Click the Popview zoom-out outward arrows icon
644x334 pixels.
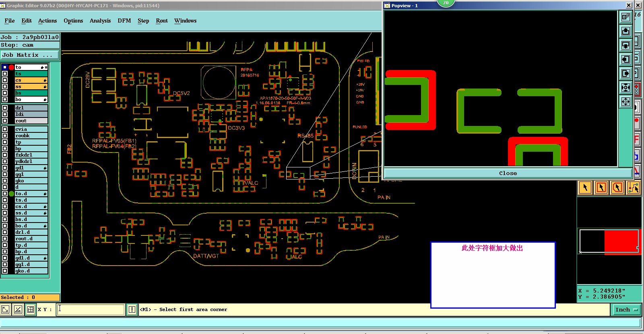coord(625,101)
